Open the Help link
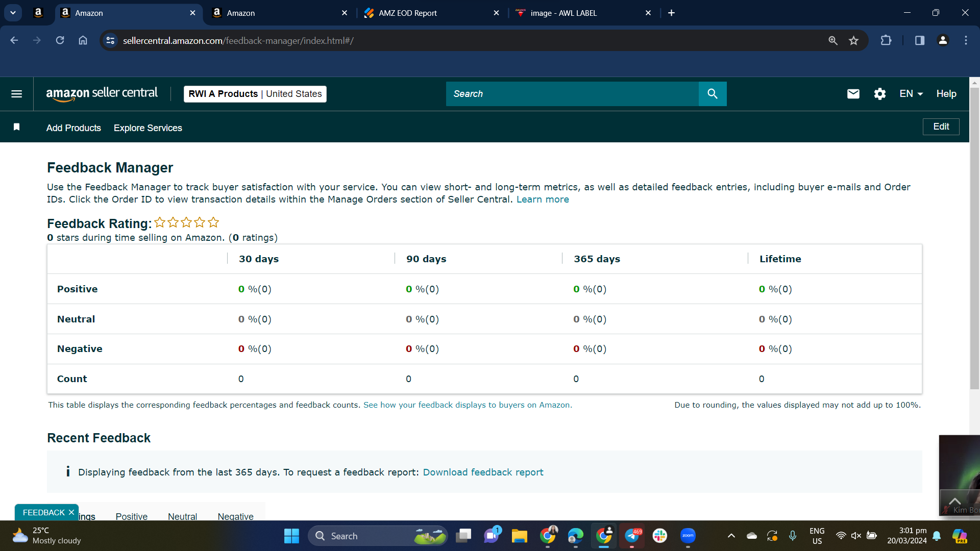980x551 pixels. [x=946, y=94]
